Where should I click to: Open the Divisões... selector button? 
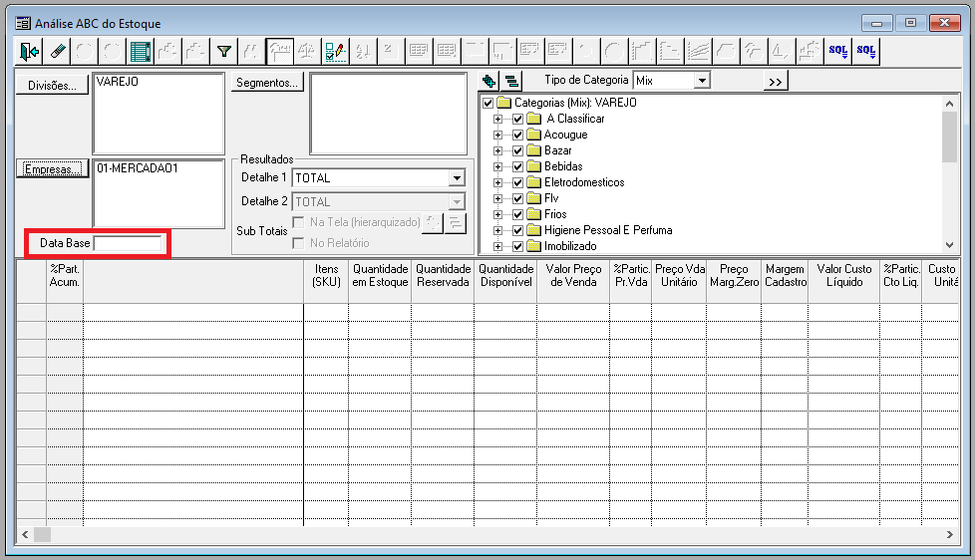[52, 85]
